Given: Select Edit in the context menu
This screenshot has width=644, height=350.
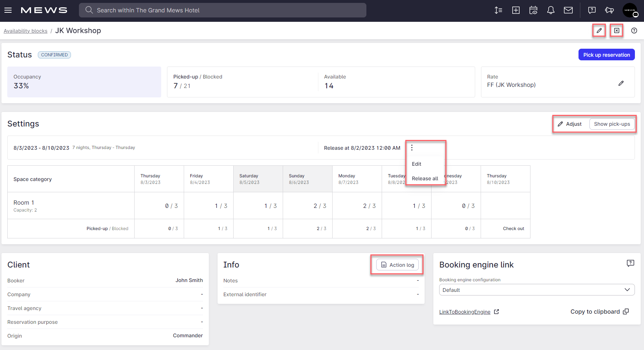Looking at the screenshot, I should (x=416, y=164).
